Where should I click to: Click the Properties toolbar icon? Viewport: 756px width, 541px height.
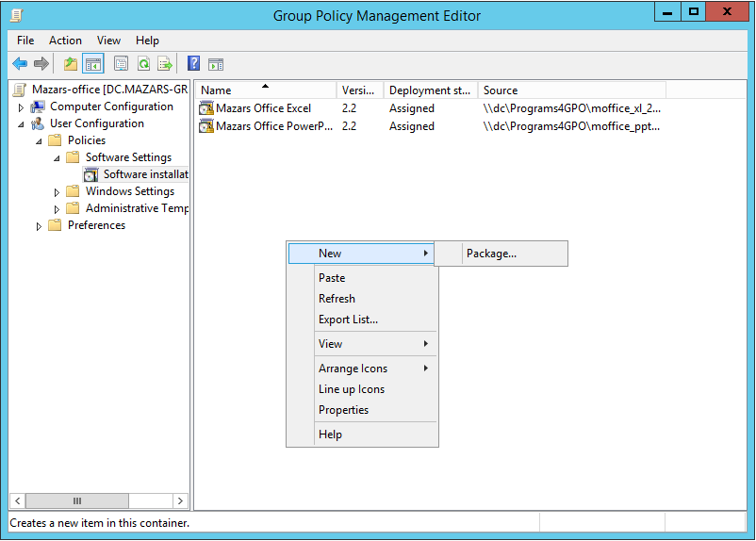[121, 64]
